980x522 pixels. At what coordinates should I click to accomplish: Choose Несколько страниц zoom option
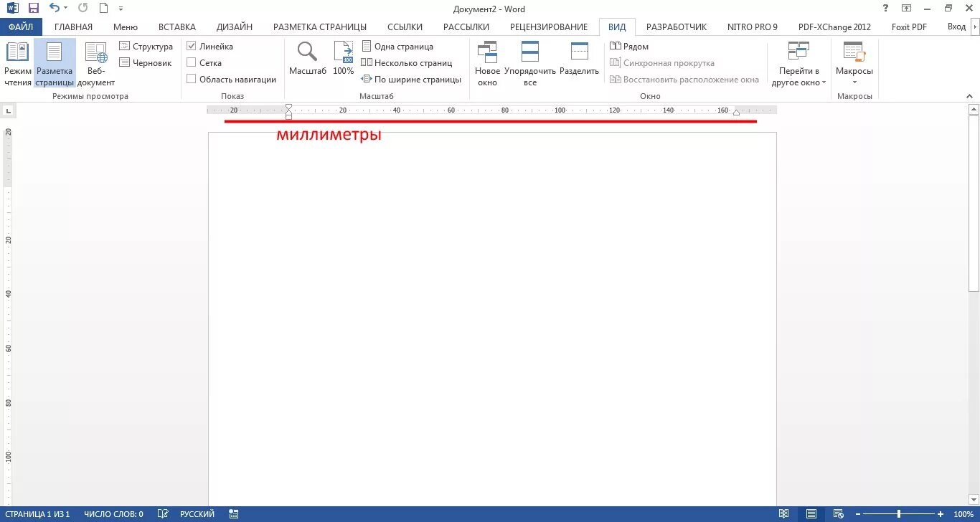point(407,63)
